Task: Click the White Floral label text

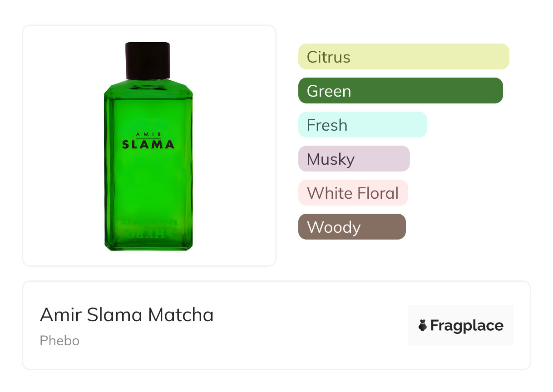Action: 352,193
